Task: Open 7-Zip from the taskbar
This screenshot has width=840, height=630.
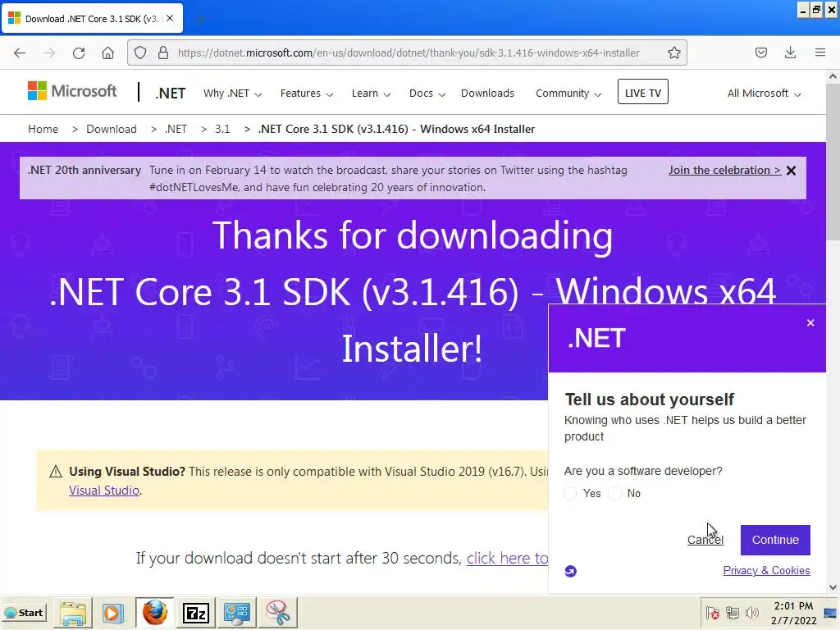Action: point(195,612)
